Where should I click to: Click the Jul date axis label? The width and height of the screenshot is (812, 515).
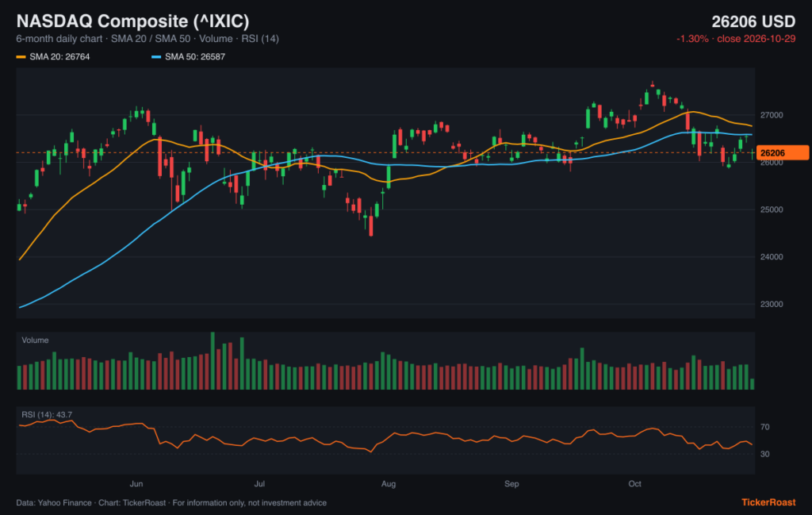click(x=259, y=484)
